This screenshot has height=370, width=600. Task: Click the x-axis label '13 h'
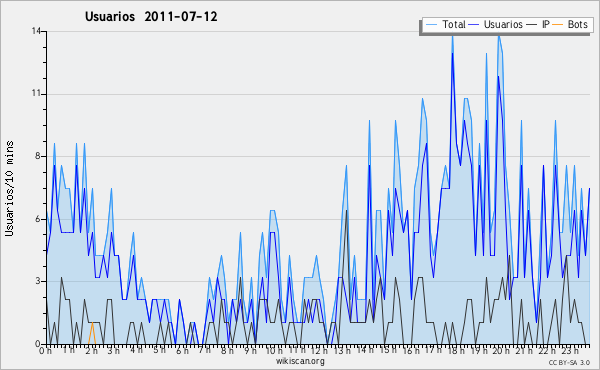[342, 351]
